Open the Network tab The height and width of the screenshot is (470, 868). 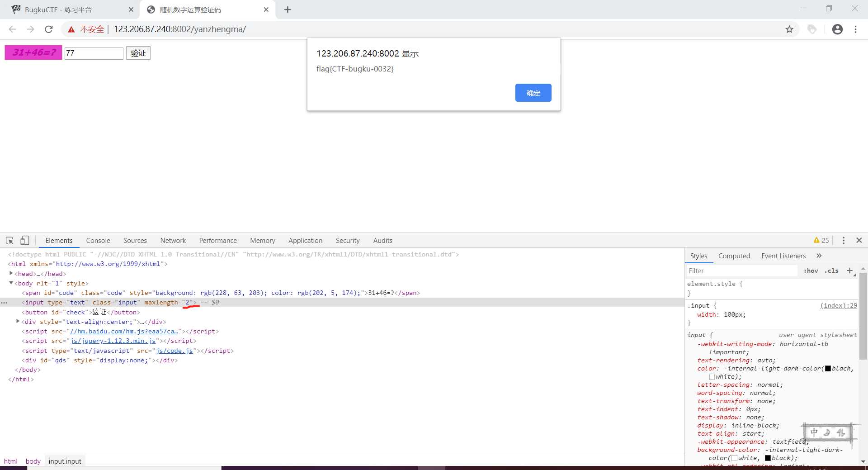coord(173,241)
